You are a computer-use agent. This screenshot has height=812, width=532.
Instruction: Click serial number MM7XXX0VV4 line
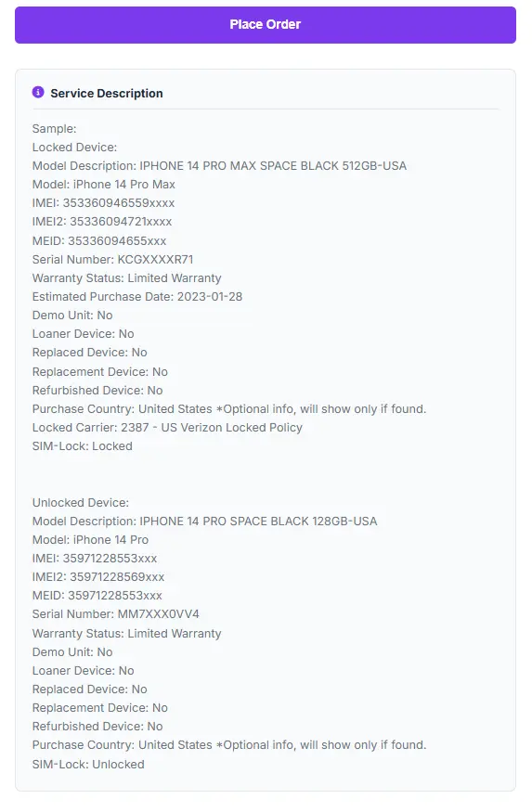coord(115,614)
